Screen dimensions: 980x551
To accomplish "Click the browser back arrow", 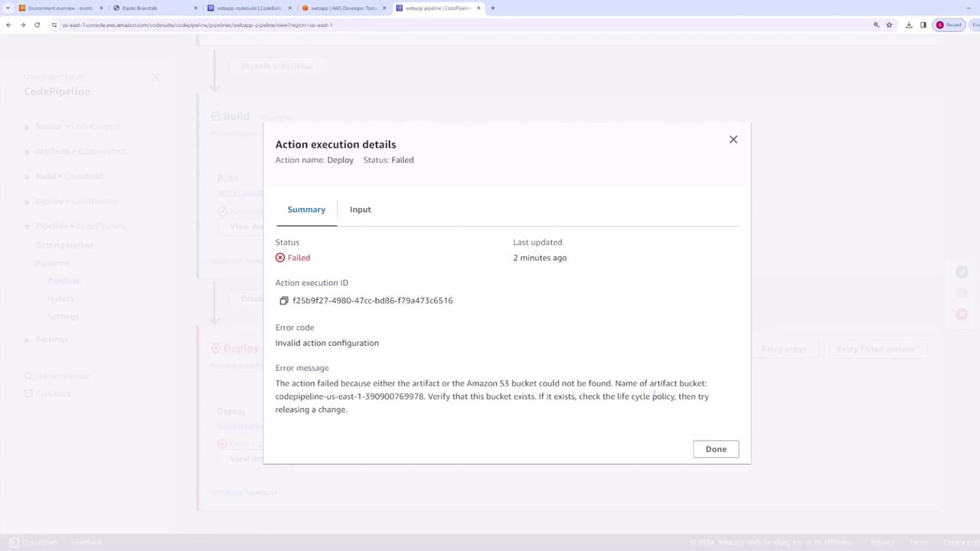I will 8,24.
